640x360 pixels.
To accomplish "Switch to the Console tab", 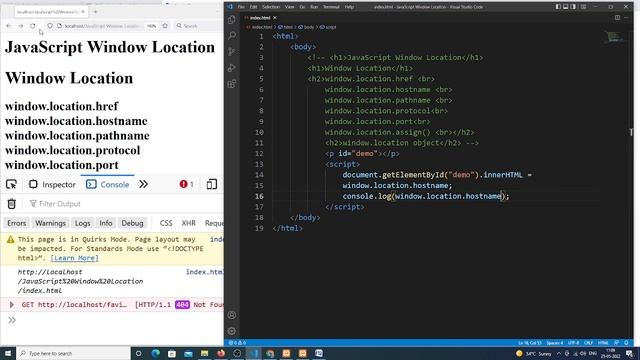I will [108, 184].
